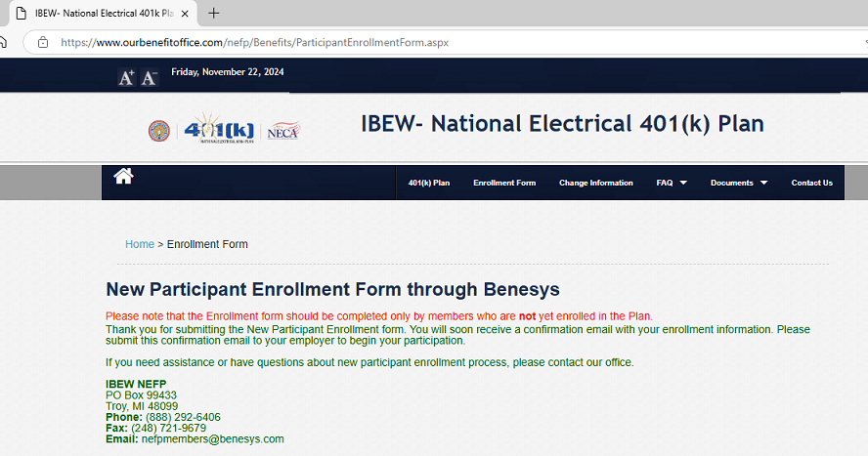Click the NECA logo
This screenshot has height=456, width=868.
pos(283,131)
